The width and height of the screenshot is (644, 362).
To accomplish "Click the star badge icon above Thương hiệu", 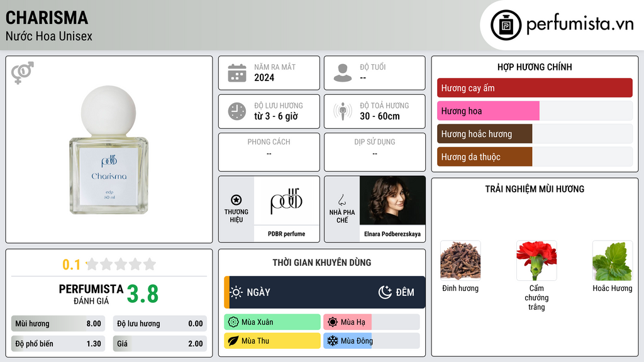I will pos(236,200).
